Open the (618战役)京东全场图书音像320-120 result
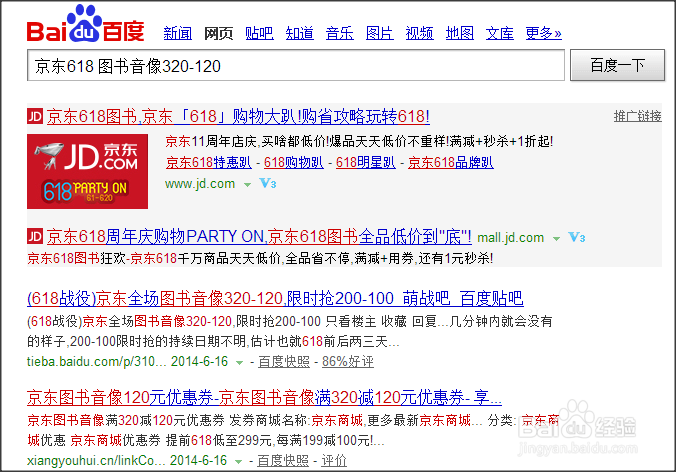 tap(275, 299)
